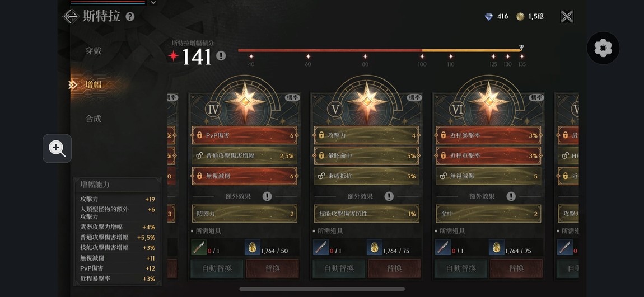Viewport: 644px width, 297px height.
Task: Click the golden egg item in slot V
Action: pos(374,247)
